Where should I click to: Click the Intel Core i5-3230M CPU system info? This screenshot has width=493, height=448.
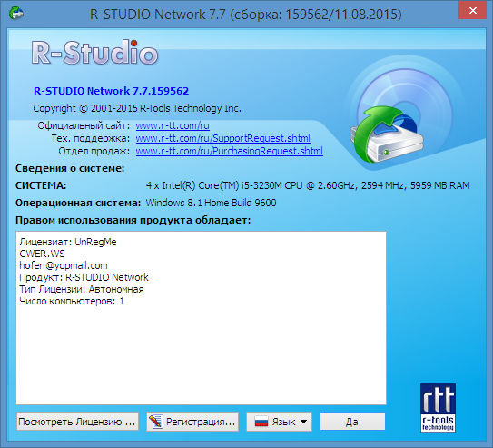[x=308, y=185]
